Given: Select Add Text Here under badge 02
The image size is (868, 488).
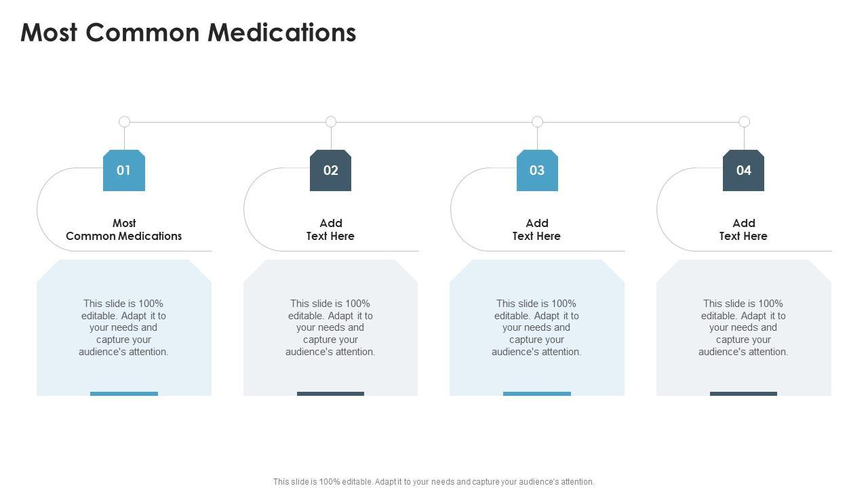Looking at the screenshot, I should point(330,230).
